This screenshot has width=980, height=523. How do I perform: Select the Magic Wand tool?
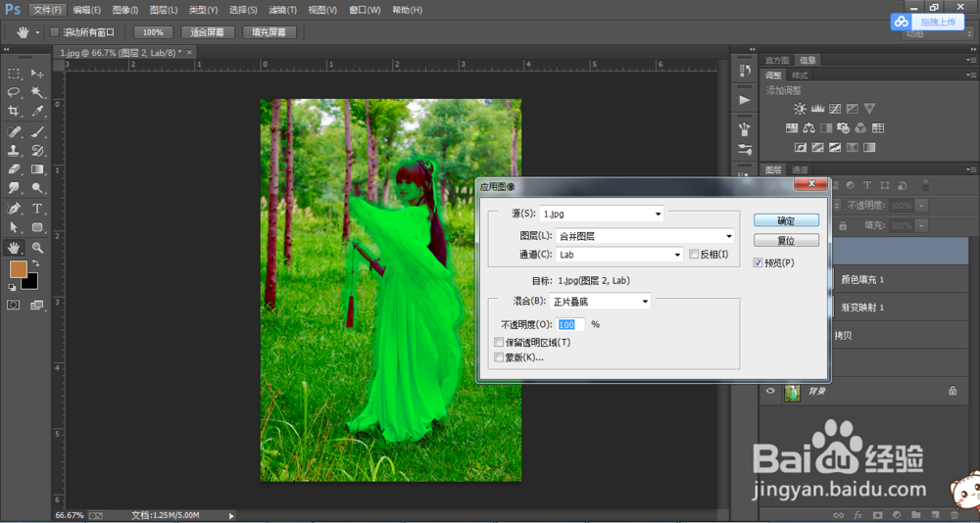point(37,92)
